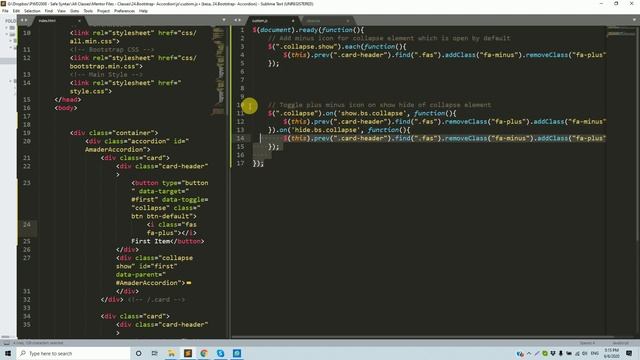Click the <body> tag in index.html
Viewport: 640px width, 360px height.
click(66, 108)
